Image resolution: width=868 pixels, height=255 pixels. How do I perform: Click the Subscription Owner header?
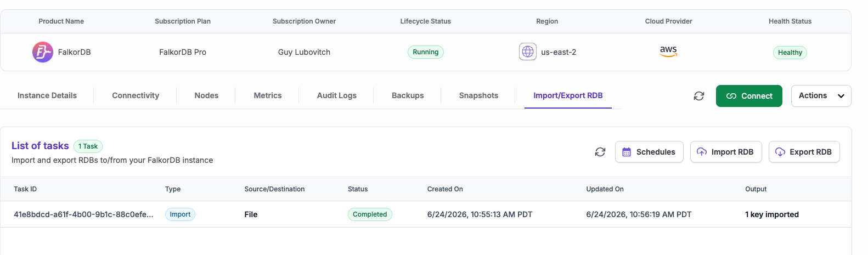tap(304, 21)
